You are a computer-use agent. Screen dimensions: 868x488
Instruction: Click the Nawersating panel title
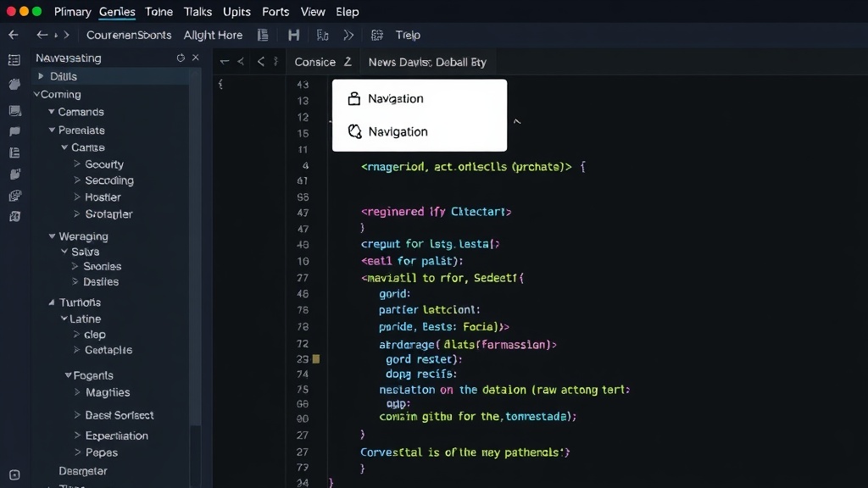[x=68, y=58]
